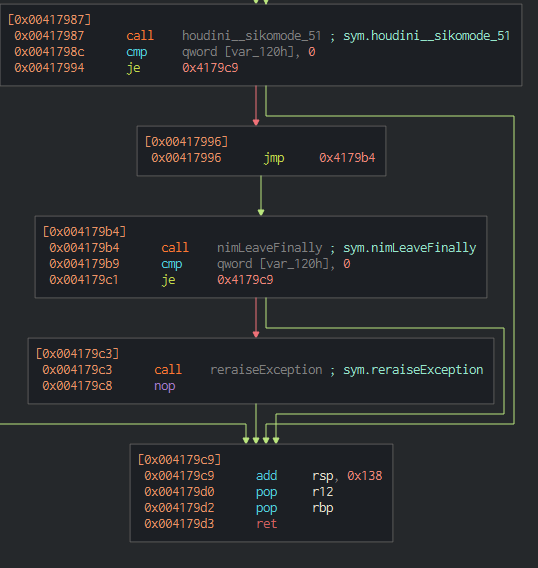
Task: Select the cmp qword [var_120h] line at 0x0041798c
Action: tap(165, 52)
